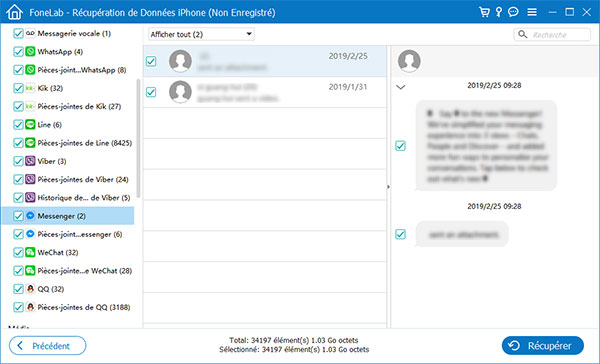Uncheck the 2019/2/25 conversation checkbox

[151, 61]
